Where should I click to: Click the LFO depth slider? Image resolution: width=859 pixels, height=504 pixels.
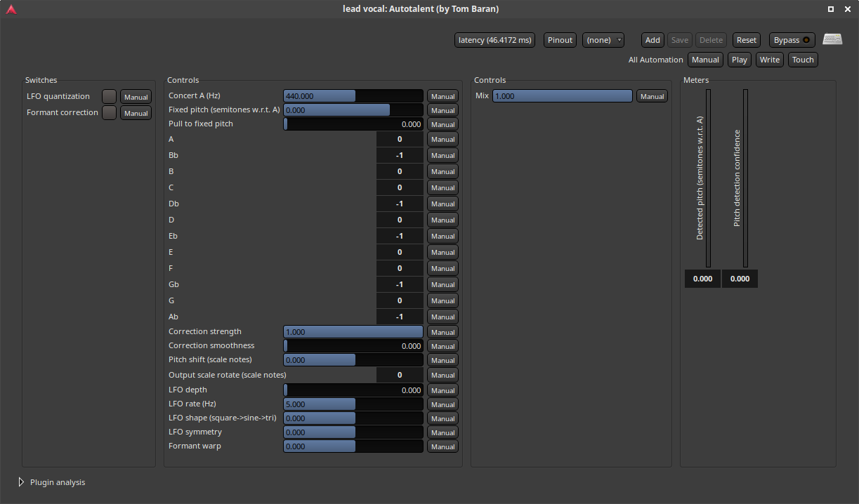(x=353, y=390)
